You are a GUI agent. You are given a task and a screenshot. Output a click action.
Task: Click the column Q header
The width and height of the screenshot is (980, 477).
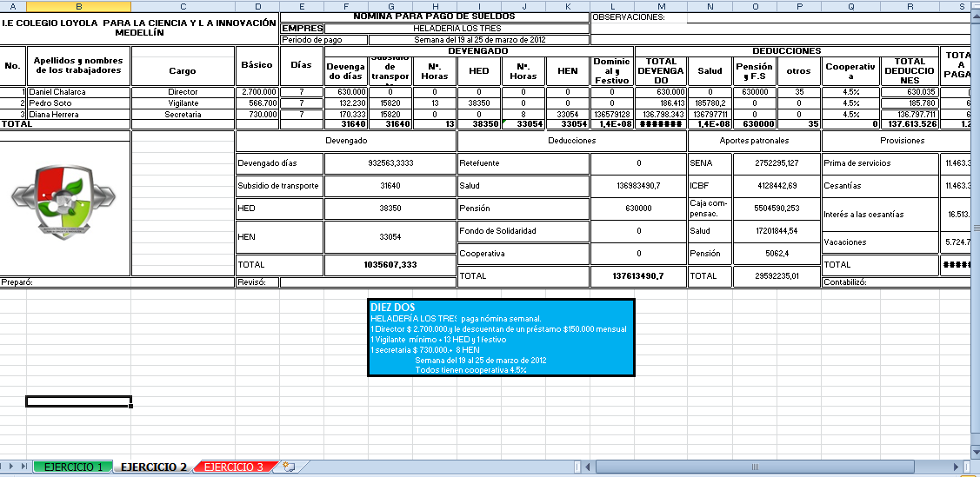[x=850, y=6]
